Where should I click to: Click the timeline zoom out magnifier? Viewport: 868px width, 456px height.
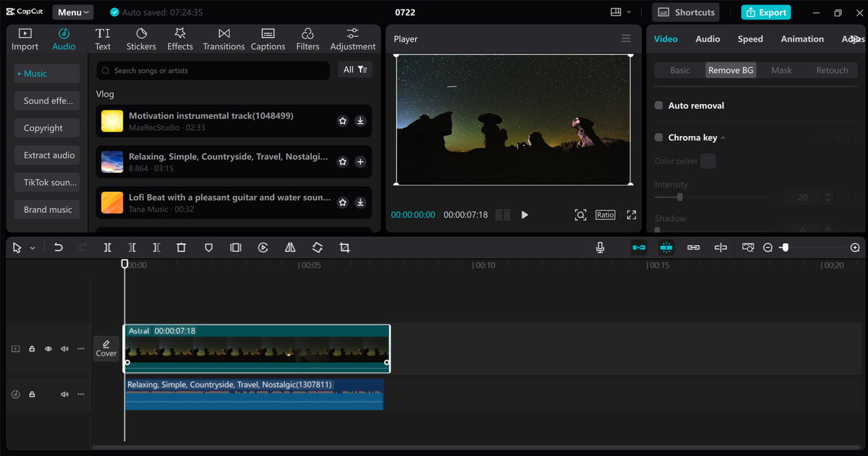coord(768,248)
